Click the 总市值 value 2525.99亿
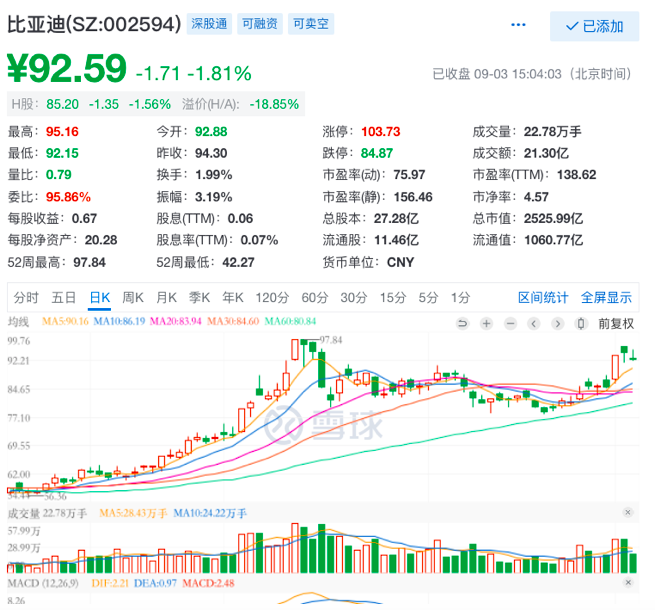 point(553,219)
